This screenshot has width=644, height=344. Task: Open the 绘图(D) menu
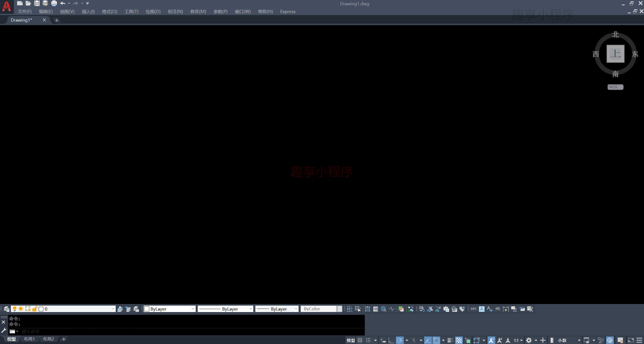click(153, 12)
